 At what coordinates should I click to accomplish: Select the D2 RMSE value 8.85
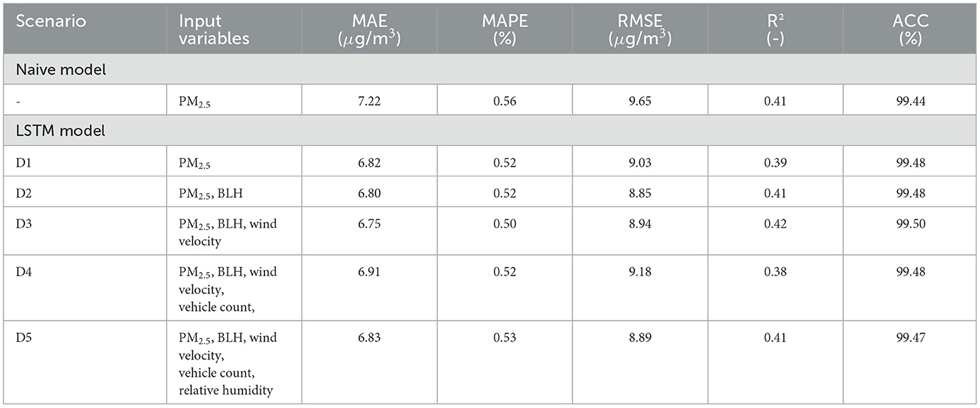[x=640, y=192]
